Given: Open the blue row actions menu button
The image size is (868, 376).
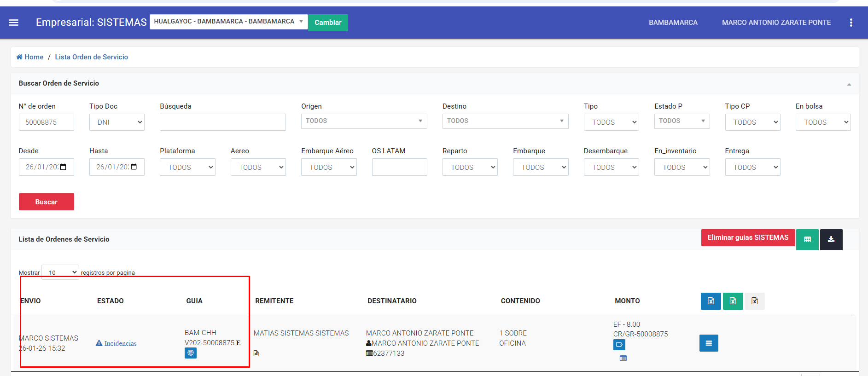Looking at the screenshot, I should [x=709, y=343].
